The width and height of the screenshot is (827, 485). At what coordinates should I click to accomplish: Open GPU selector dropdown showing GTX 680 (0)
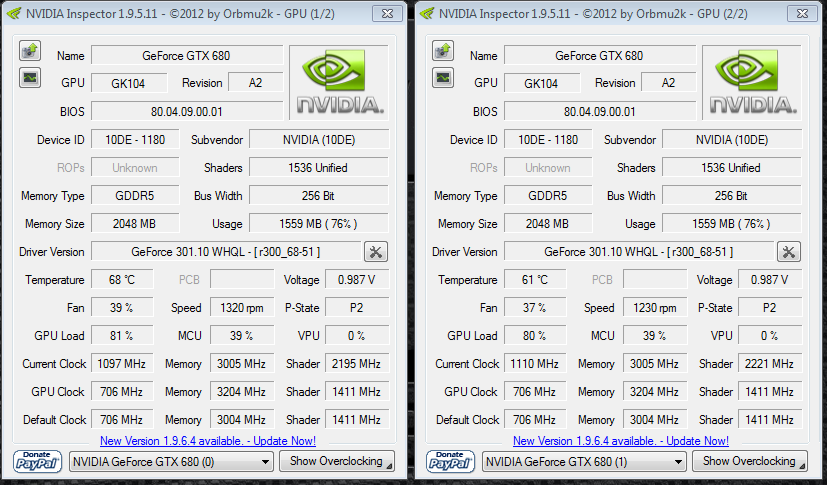[x=171, y=462]
